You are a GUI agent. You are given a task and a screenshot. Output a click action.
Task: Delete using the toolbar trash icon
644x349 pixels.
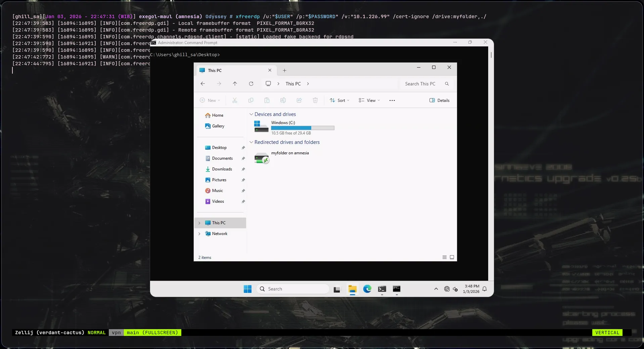(x=315, y=100)
